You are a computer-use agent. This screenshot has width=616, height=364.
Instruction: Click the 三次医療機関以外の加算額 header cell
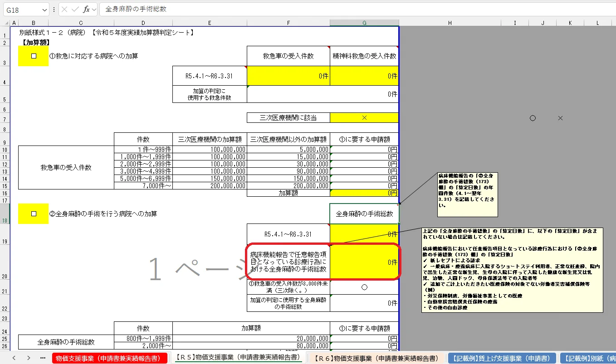tap(288, 139)
